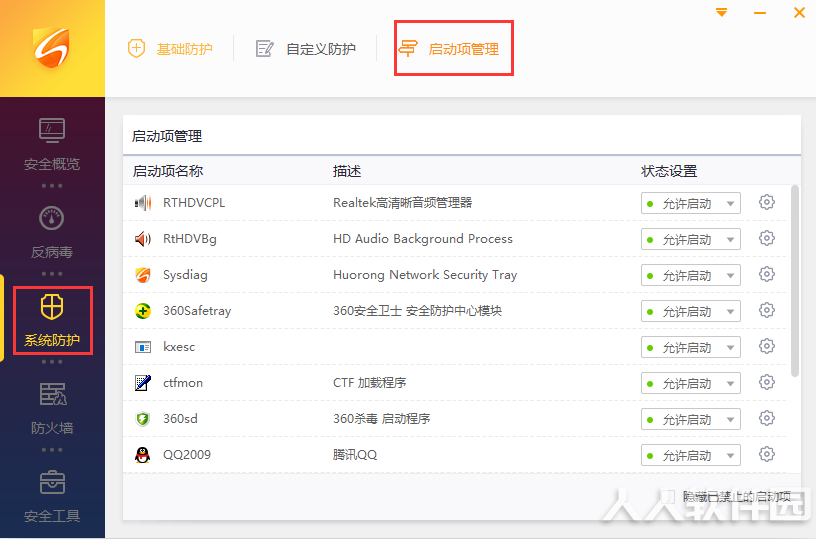This screenshot has height=539, width=816.
Task: Open status dropdown for kxesc
Action: pyautogui.click(x=691, y=347)
